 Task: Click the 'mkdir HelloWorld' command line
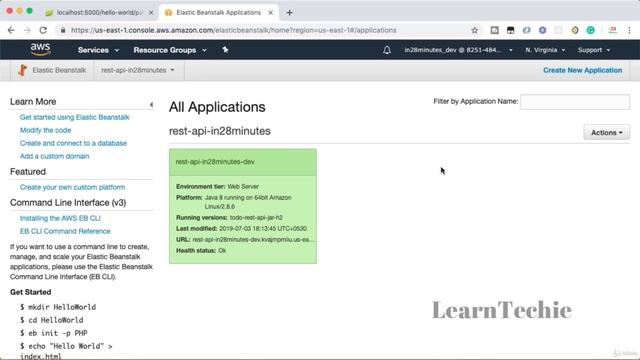pos(58,307)
